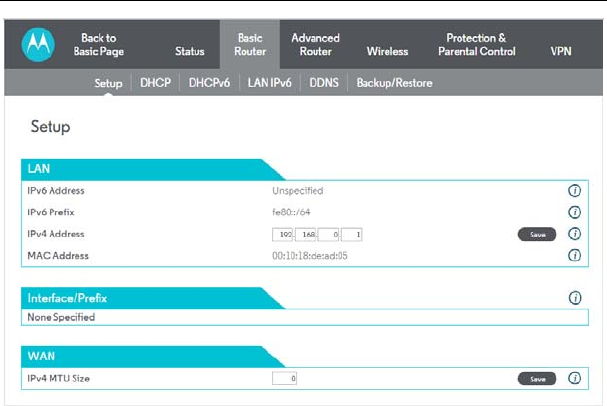Open info icon for IPv6 Address

coord(574,190)
